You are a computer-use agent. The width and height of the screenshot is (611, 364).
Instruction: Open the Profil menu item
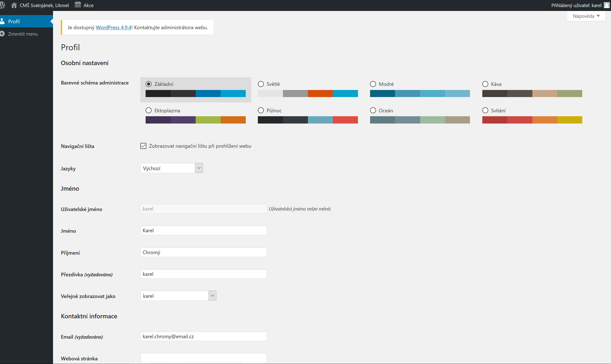click(27, 21)
